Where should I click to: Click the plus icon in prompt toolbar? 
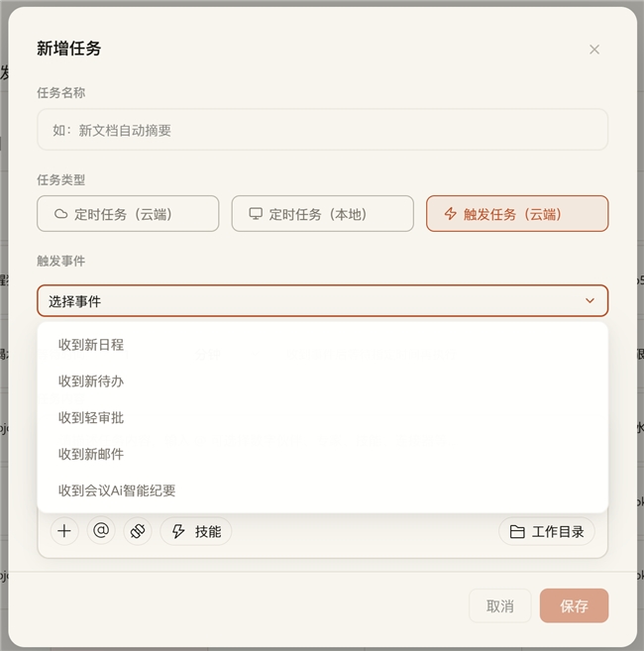[x=64, y=531]
